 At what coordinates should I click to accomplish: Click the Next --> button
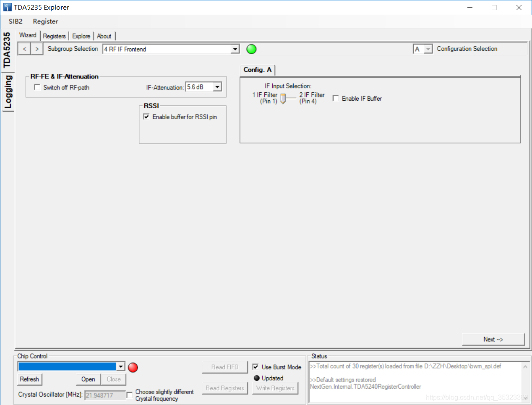pyautogui.click(x=493, y=339)
